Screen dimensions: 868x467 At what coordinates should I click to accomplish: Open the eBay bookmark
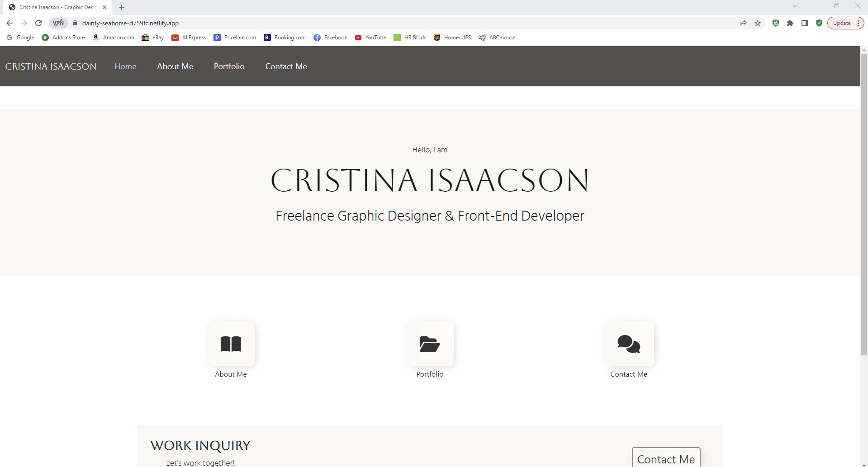(153, 38)
